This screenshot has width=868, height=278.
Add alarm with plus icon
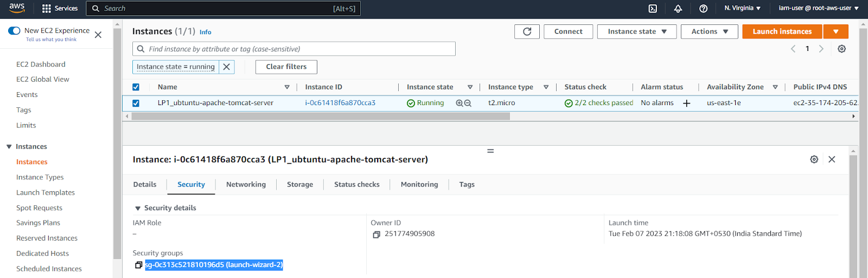686,103
